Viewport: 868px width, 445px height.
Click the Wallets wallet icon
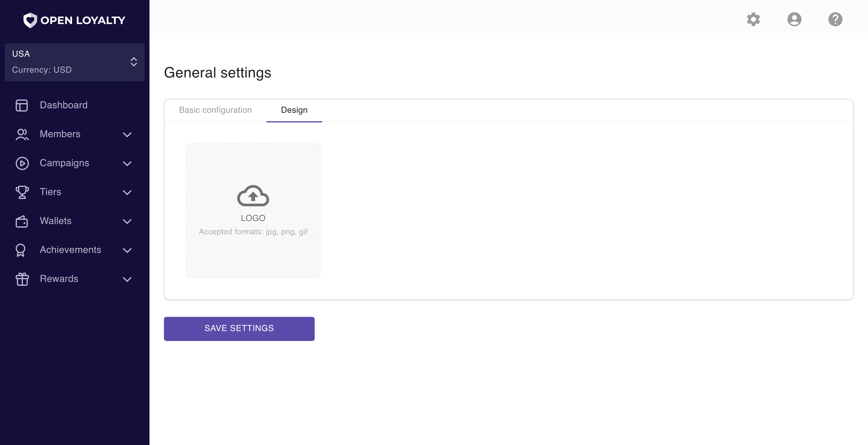click(x=22, y=221)
